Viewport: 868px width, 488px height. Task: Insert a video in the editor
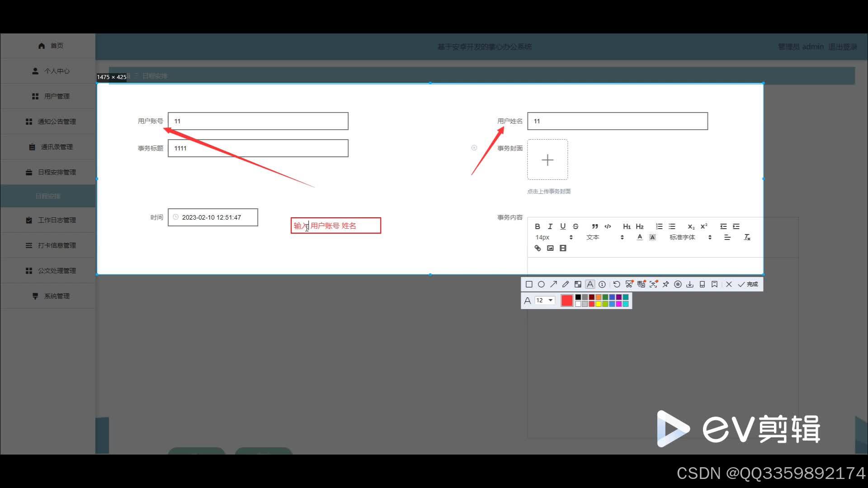(x=563, y=248)
